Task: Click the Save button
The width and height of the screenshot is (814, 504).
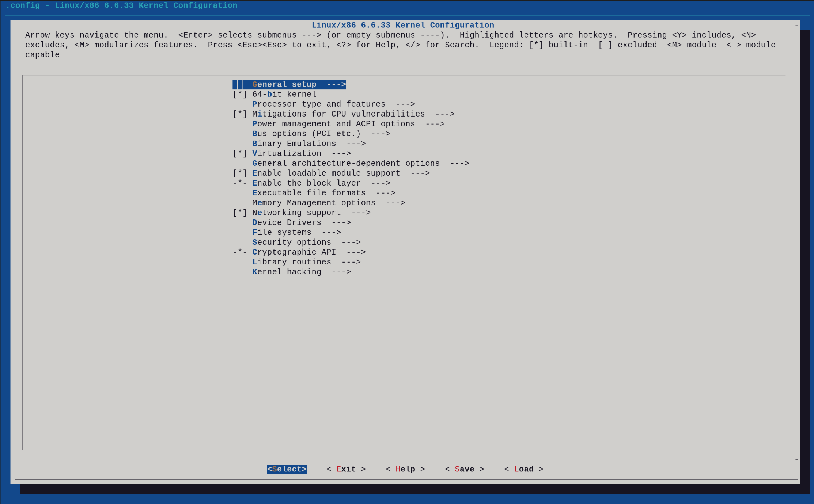Action: (465, 469)
